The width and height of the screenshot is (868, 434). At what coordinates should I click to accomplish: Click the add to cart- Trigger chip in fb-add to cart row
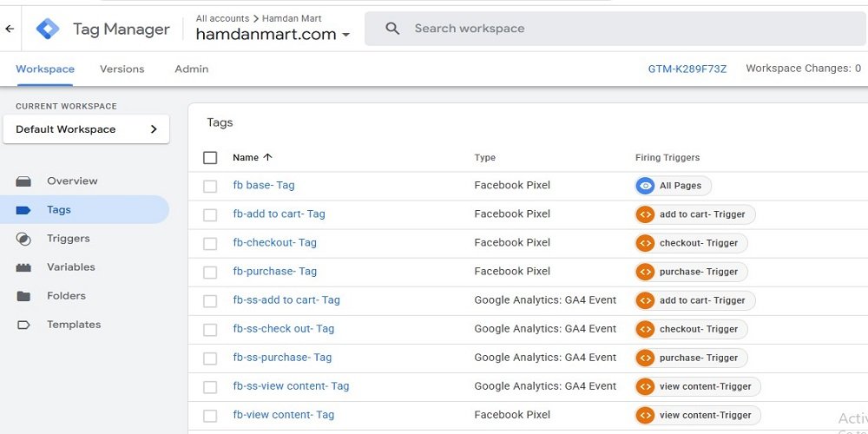click(x=694, y=214)
